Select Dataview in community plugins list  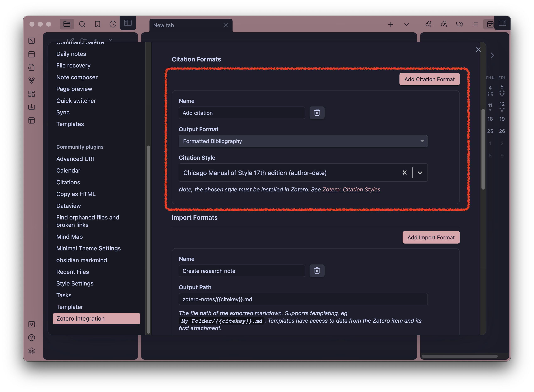pos(69,206)
